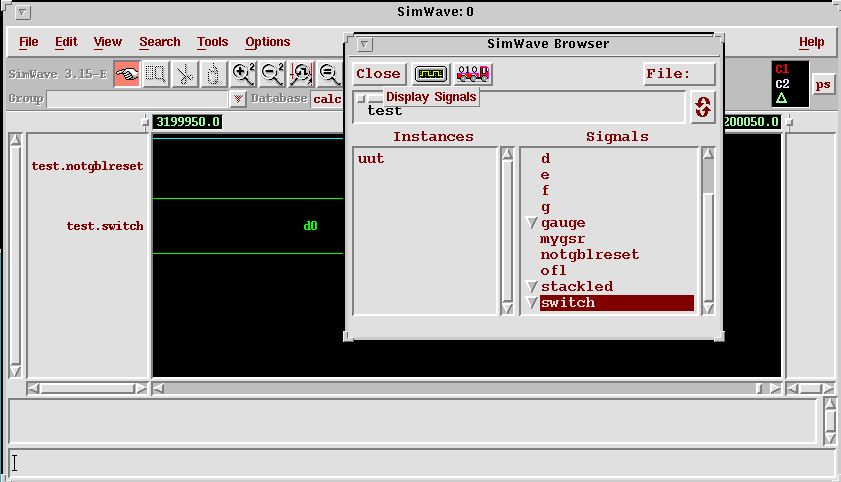
Task: Click the red circular refresh arrows icon
Action: [702, 106]
